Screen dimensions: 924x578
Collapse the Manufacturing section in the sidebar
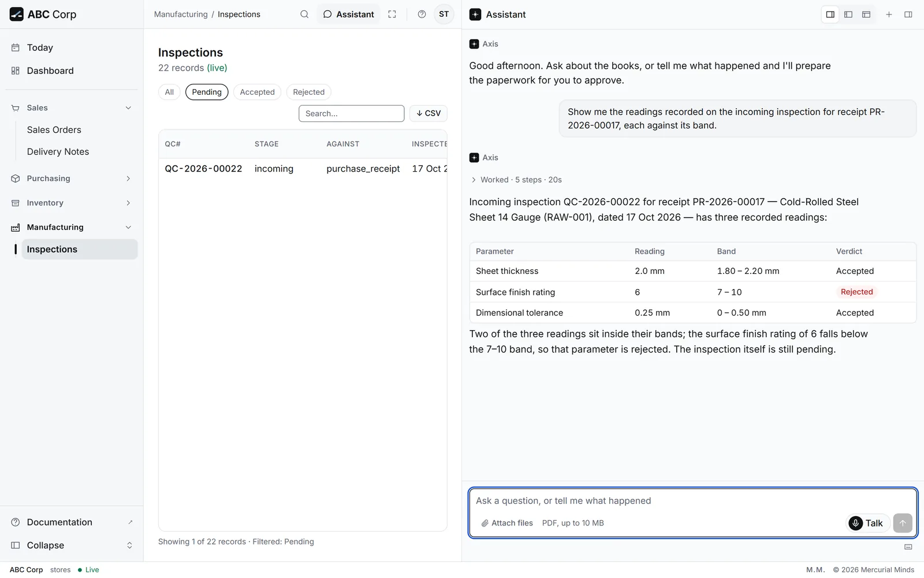coord(72,227)
